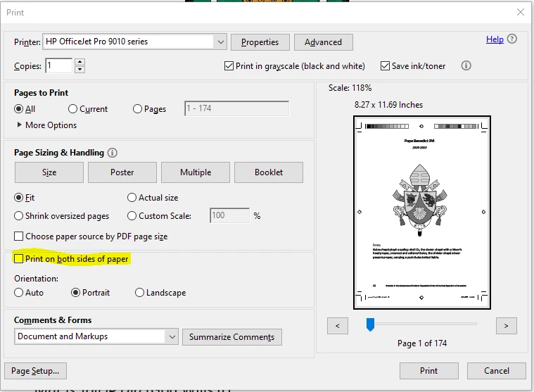The image size is (534, 392).
Task: Click the Pages range field 1 - 174
Action: point(236,108)
